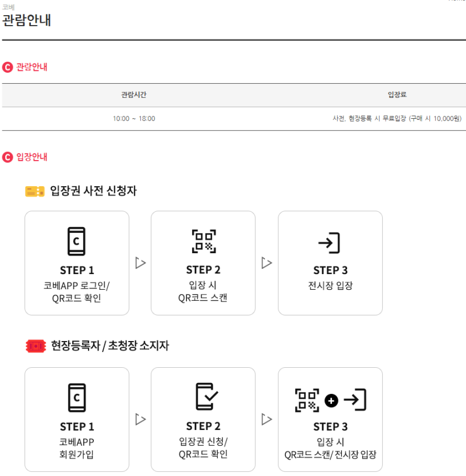Click the 10:00 ~ 18:00 time cell
Viewport: 466px width, 476px height.
click(x=134, y=118)
